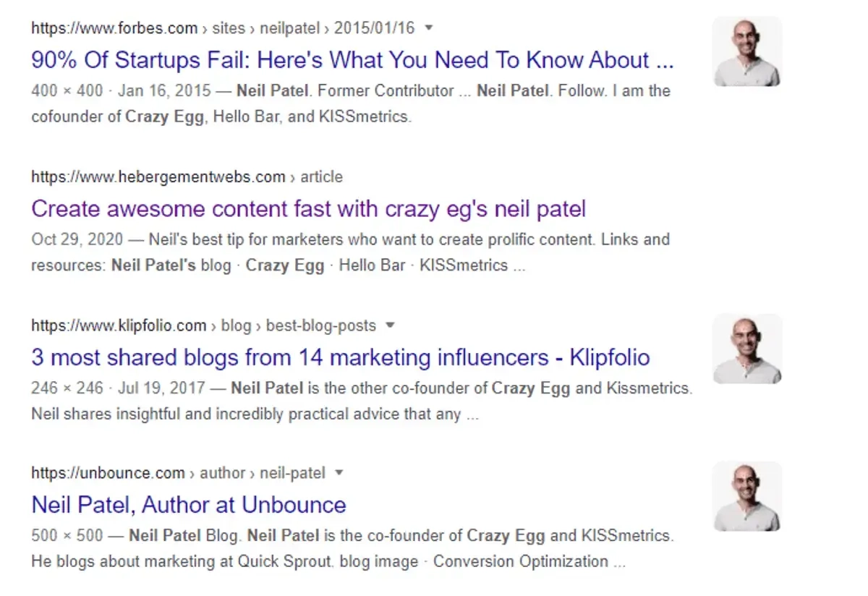The image size is (868, 596).
Task: Click the 'best-blog-posts' breadcrumb segment
Action: (320, 325)
